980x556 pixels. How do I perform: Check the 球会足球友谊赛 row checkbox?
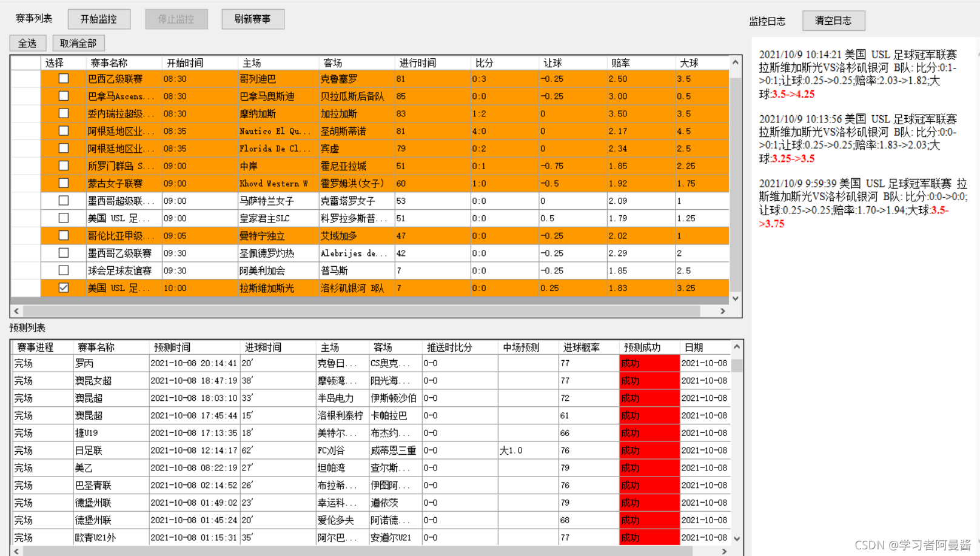[x=63, y=270]
